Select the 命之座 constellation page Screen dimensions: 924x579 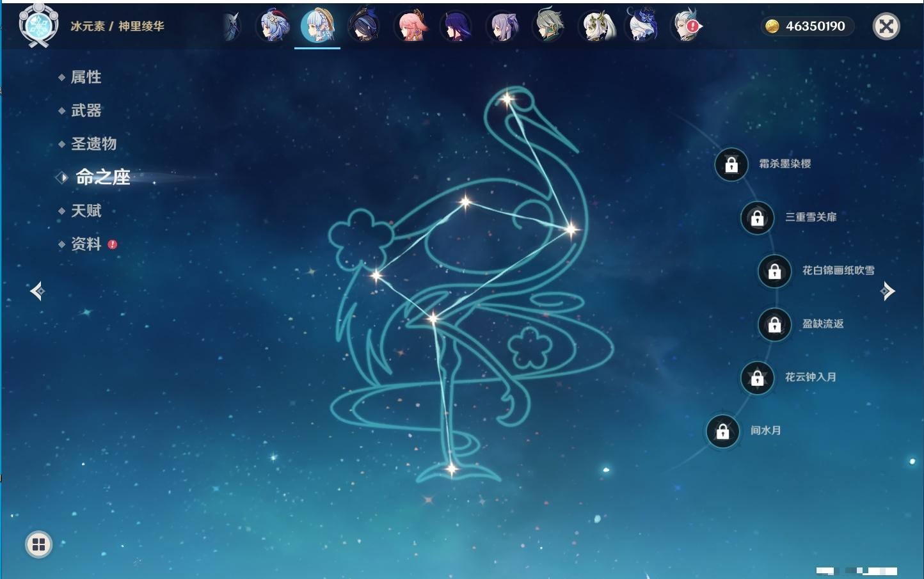102,177
